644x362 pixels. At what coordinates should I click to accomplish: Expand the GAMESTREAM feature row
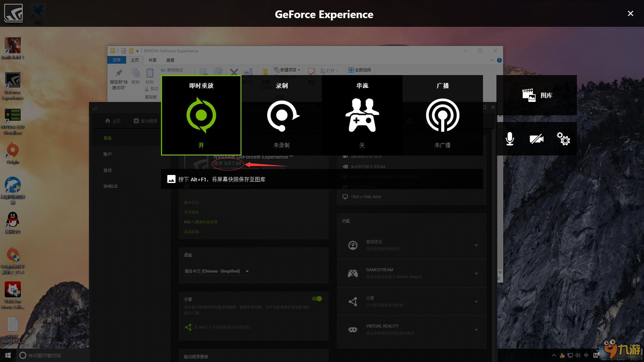pyautogui.click(x=412, y=273)
